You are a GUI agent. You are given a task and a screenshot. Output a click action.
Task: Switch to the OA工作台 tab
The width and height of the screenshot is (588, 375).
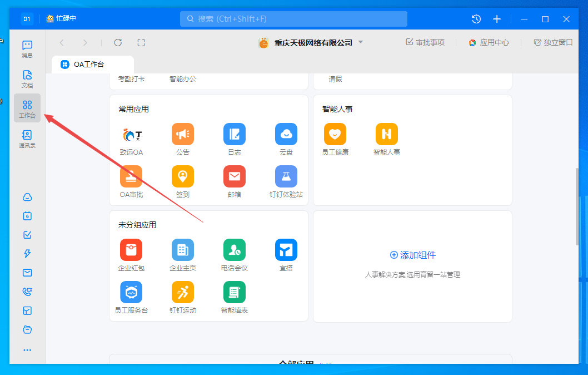92,64
